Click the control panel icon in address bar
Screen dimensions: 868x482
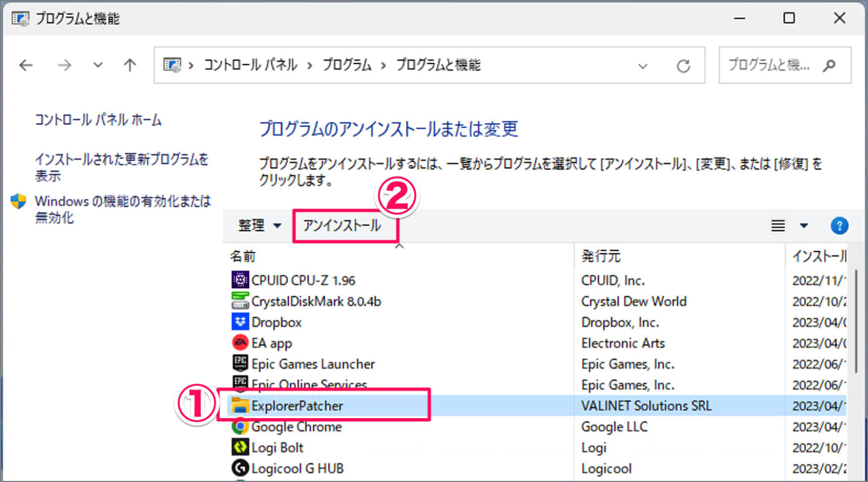(172, 65)
